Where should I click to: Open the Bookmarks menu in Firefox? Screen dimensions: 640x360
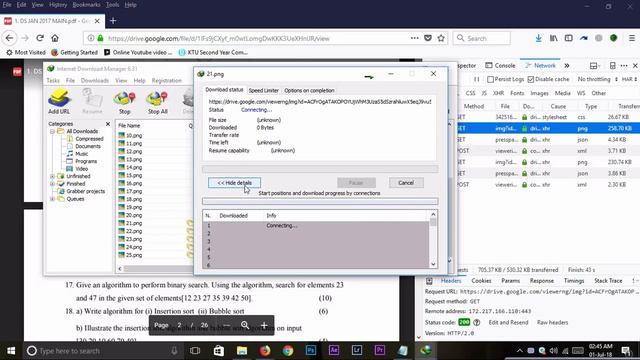coord(86,5)
